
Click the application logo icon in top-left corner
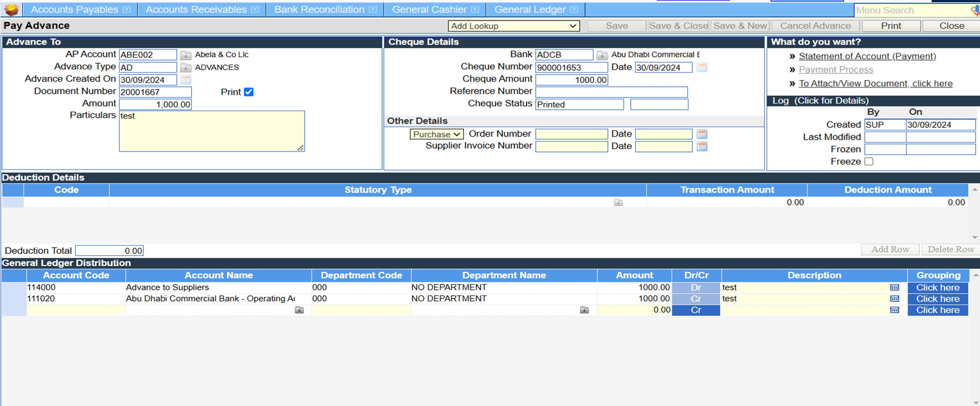pos(11,9)
